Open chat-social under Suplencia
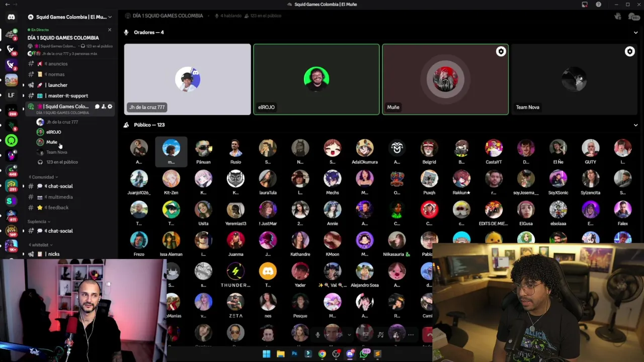 70,231
